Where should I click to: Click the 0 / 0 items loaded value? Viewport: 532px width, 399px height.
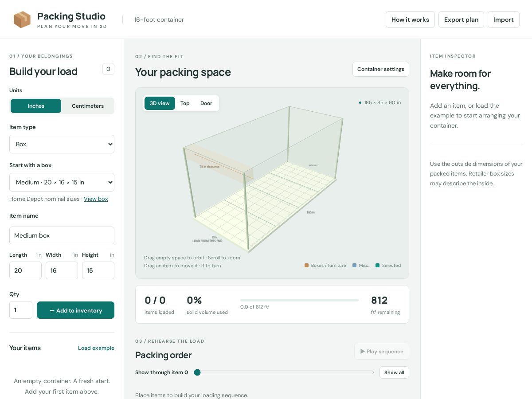click(x=155, y=300)
